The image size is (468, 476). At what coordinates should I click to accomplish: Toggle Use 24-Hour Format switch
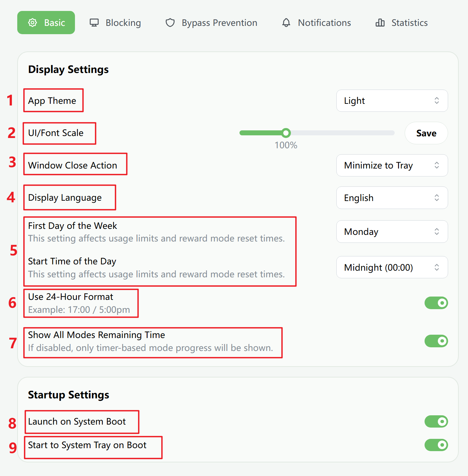(x=436, y=303)
